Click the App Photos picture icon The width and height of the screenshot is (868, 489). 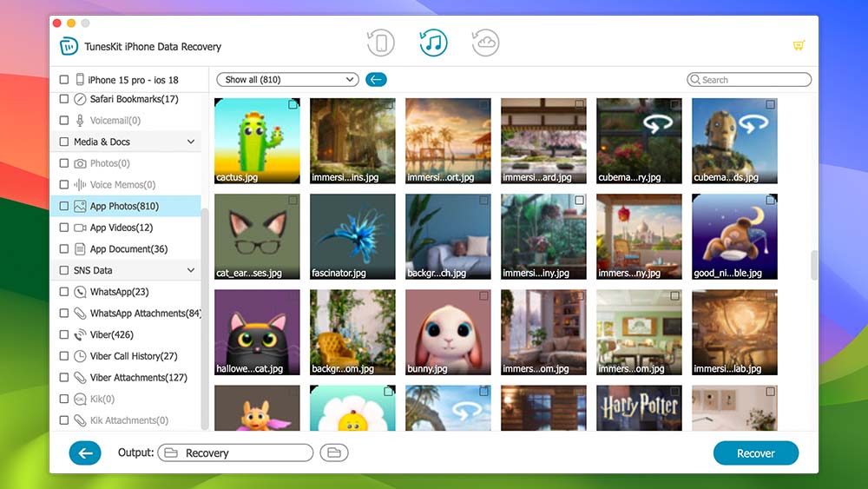(x=80, y=206)
